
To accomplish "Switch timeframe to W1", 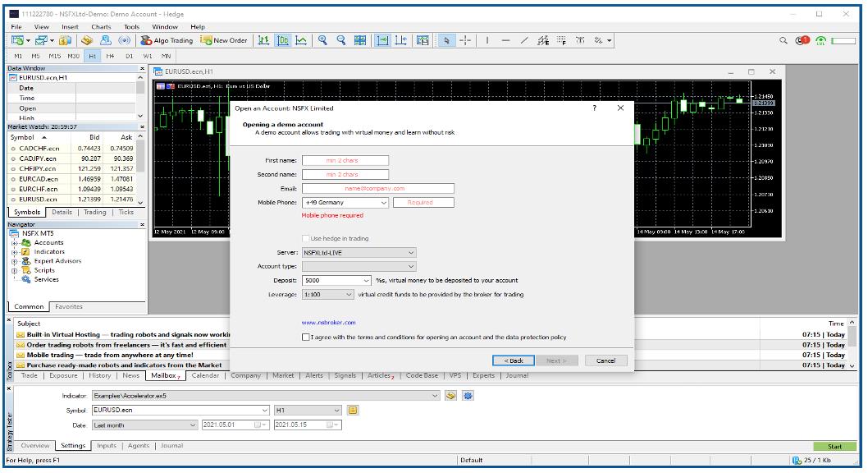I will coord(147,56).
